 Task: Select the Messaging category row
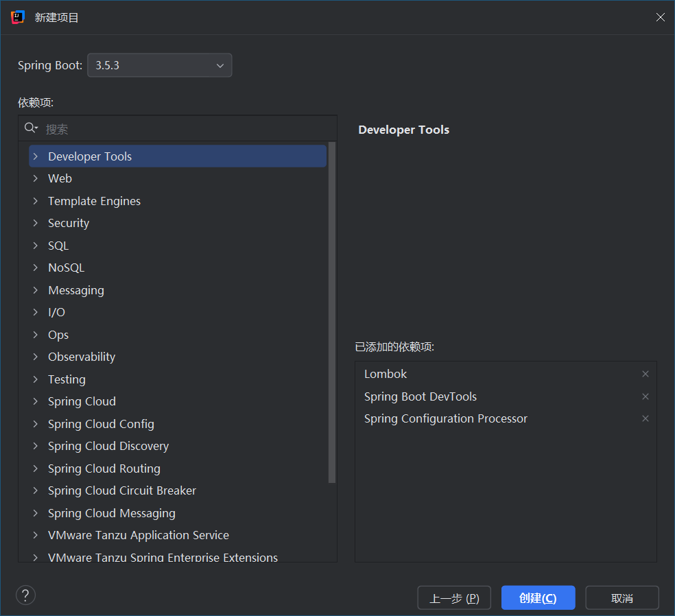178,290
